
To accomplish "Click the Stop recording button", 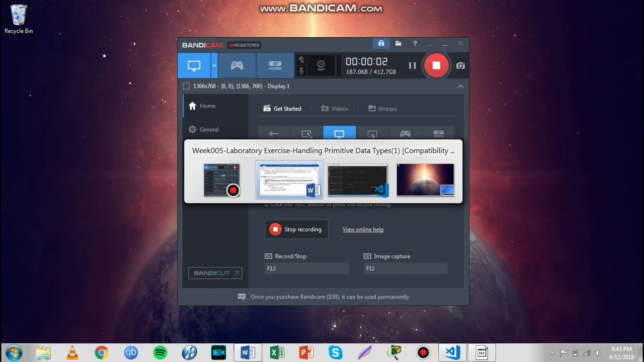I will pos(296,229).
